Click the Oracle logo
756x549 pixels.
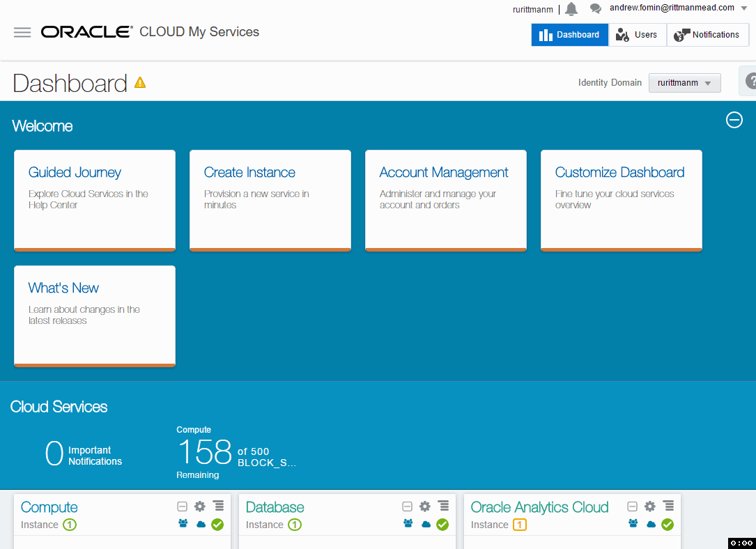[87, 32]
